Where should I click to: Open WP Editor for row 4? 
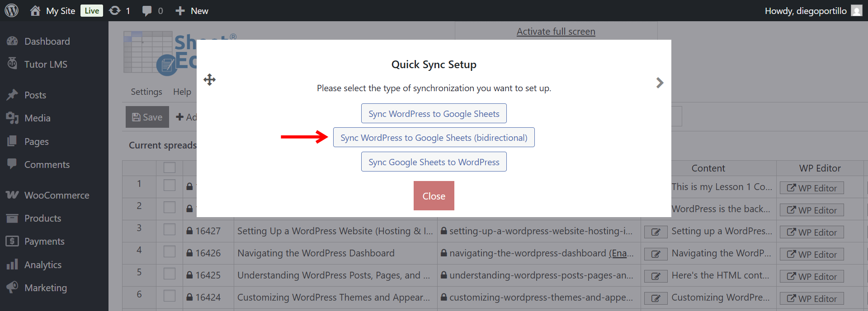click(x=811, y=255)
